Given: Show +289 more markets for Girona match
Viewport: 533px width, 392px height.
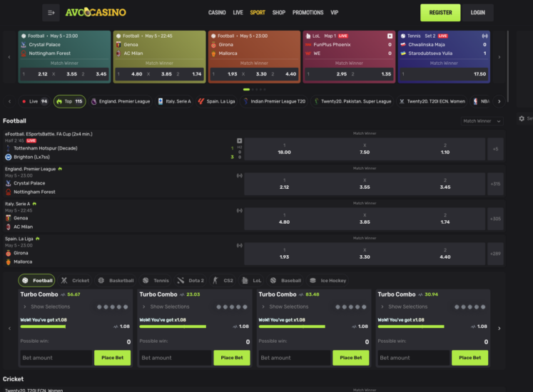Looking at the screenshot, I should point(495,254).
